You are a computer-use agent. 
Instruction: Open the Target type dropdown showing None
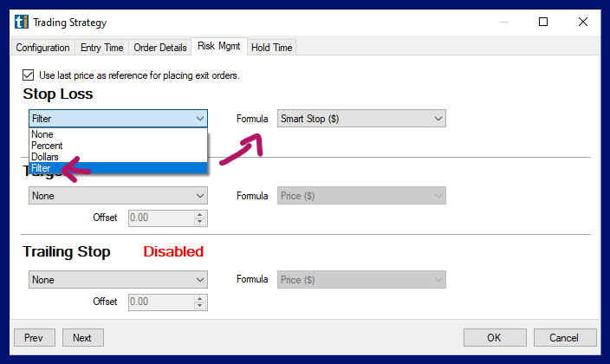click(x=118, y=196)
